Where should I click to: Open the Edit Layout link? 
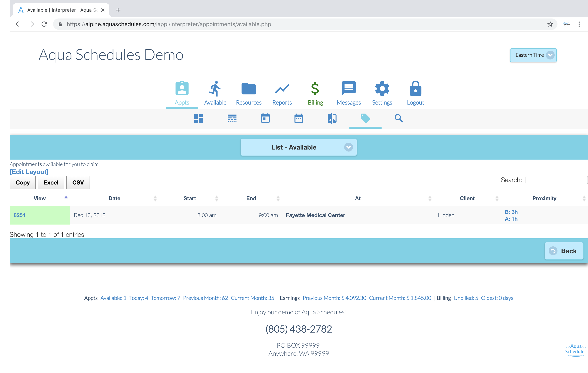(x=29, y=172)
